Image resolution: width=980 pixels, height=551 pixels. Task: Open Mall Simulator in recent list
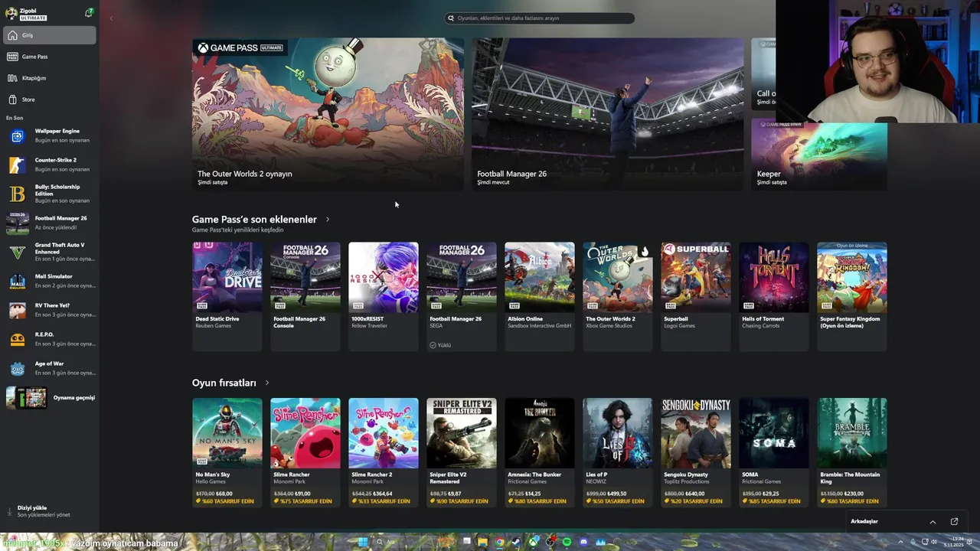pos(50,281)
